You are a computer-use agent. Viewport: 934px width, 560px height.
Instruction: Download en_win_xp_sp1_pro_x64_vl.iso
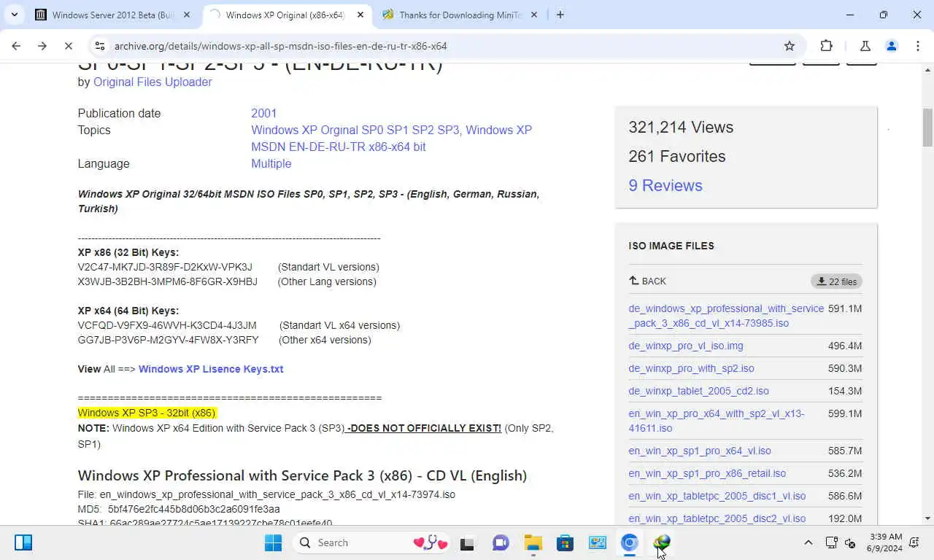pyautogui.click(x=699, y=451)
